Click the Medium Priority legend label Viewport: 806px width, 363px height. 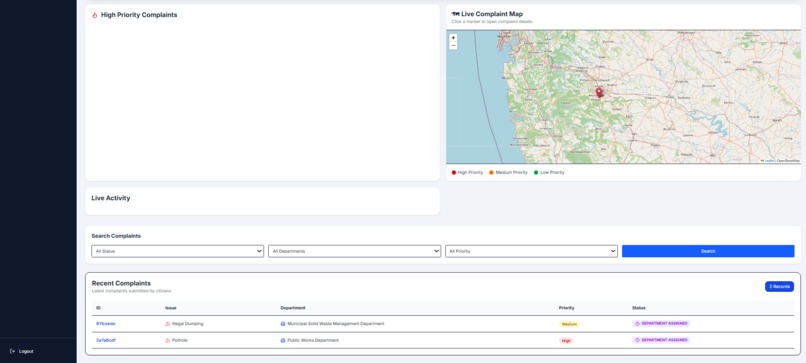click(511, 173)
